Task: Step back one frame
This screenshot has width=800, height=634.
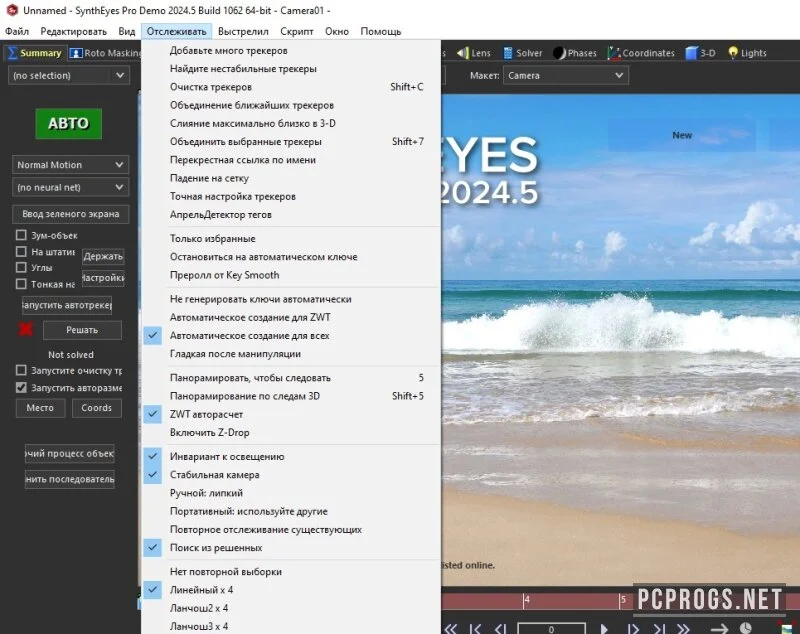Action: pyautogui.click(x=500, y=628)
